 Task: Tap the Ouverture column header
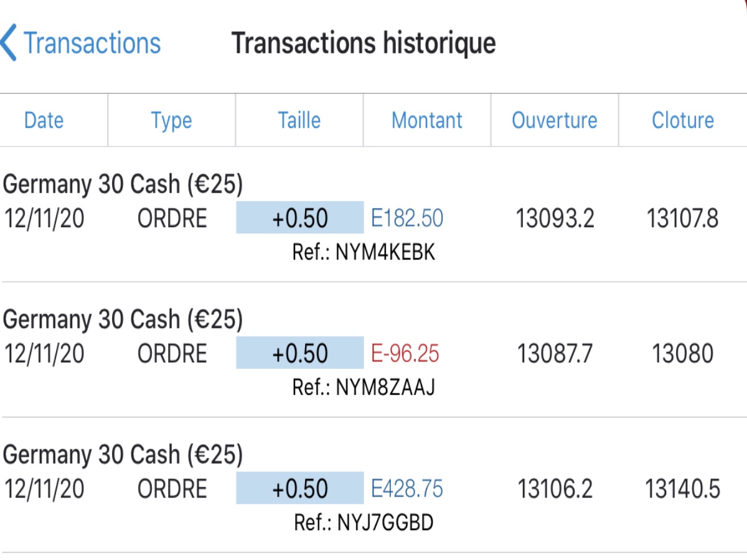click(554, 120)
